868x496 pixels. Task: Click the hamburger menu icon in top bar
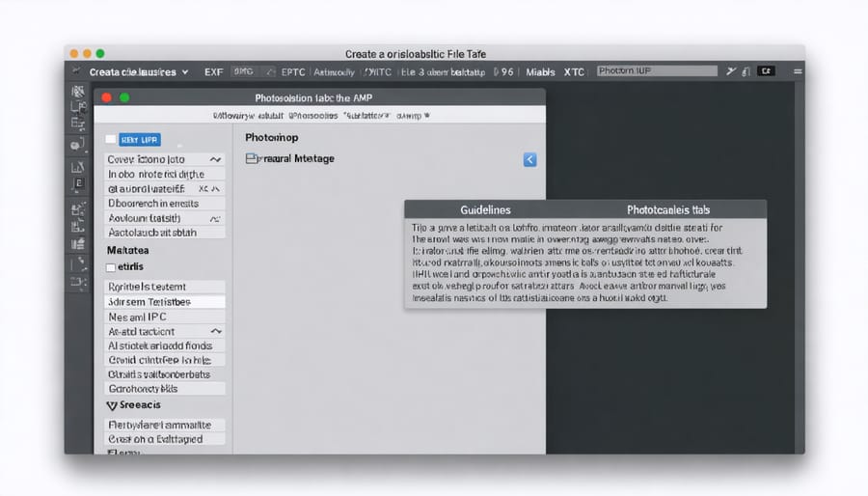click(x=797, y=71)
